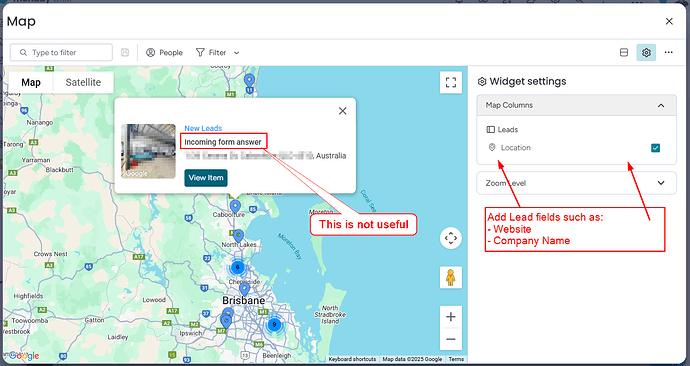Click the map pin near Ipswich
This screenshot has width=690, height=366.
point(226,321)
